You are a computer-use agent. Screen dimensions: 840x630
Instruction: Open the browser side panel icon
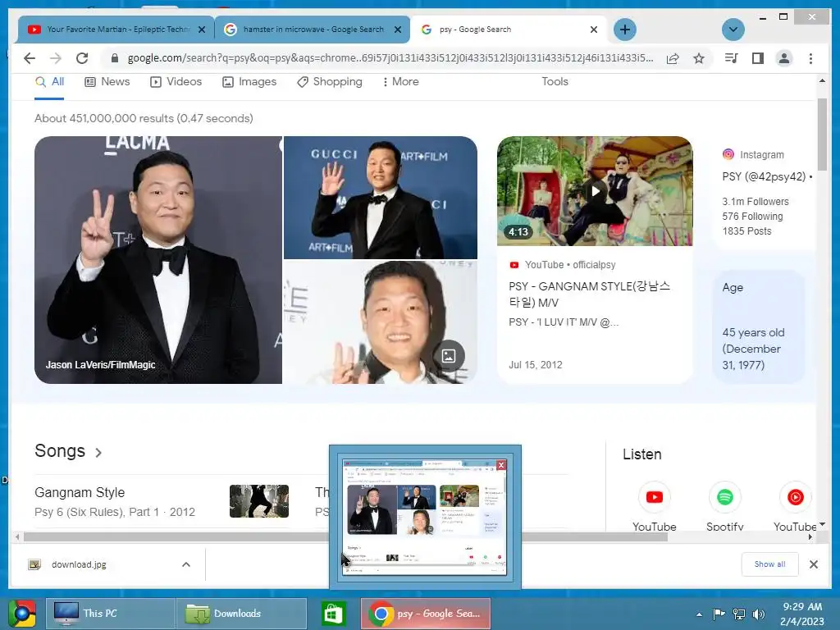[757, 58]
